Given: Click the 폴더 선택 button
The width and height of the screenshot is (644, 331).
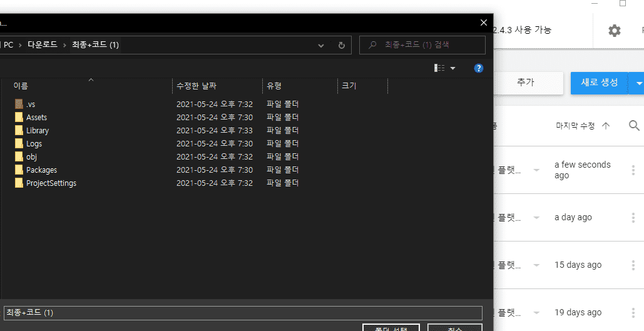Looking at the screenshot, I should [x=391, y=328].
